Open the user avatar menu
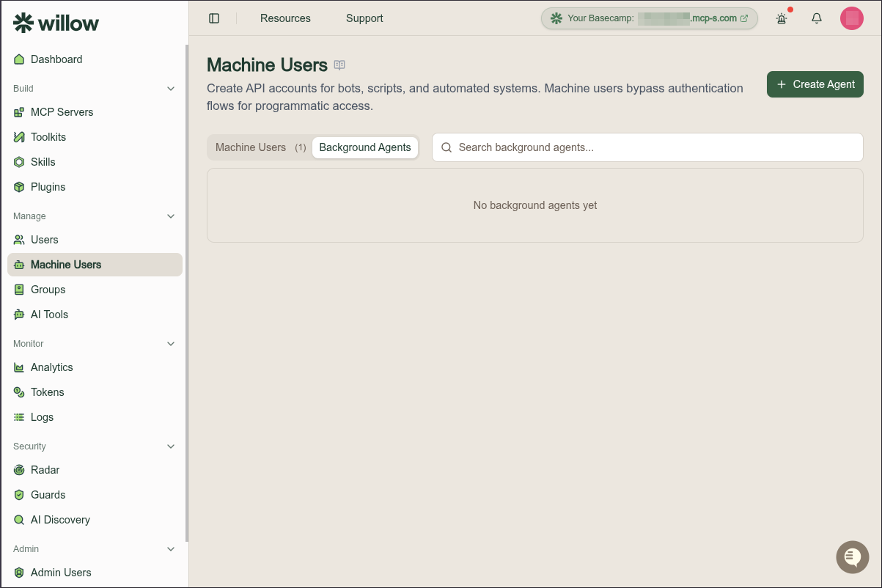 pos(852,18)
